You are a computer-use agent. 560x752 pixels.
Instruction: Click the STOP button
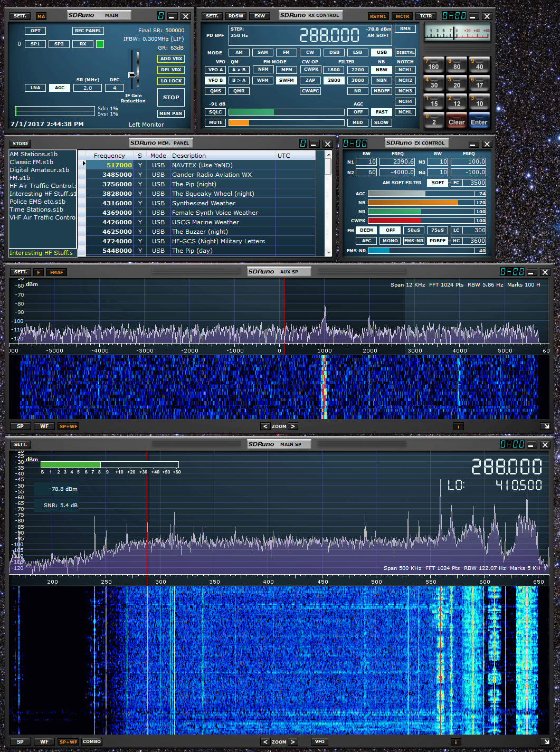[x=171, y=97]
